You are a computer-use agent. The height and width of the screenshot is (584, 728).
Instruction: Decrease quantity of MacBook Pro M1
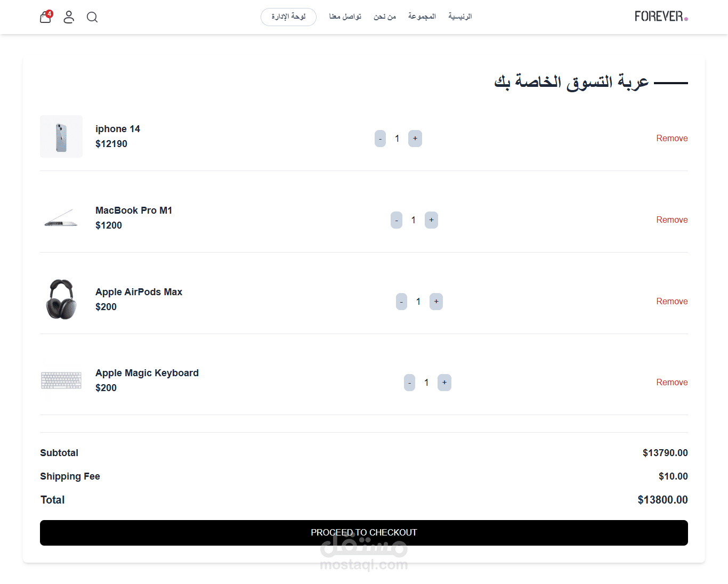[x=397, y=220]
